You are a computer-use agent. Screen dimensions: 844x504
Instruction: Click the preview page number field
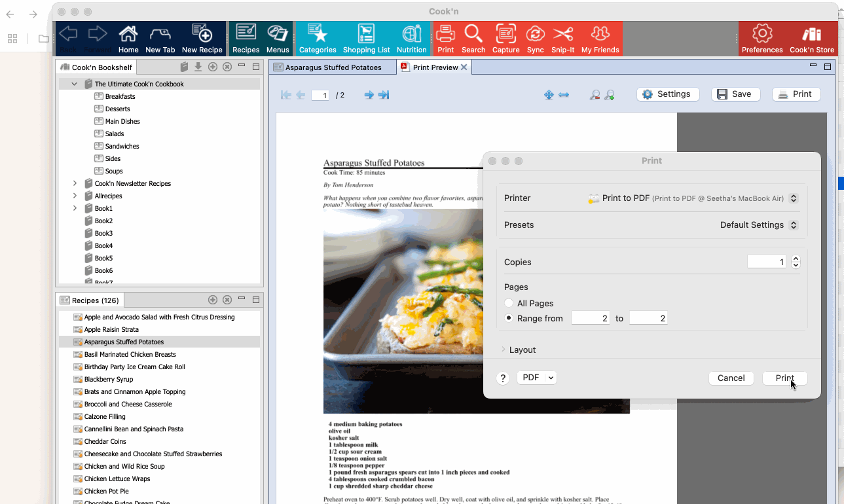[x=320, y=96]
